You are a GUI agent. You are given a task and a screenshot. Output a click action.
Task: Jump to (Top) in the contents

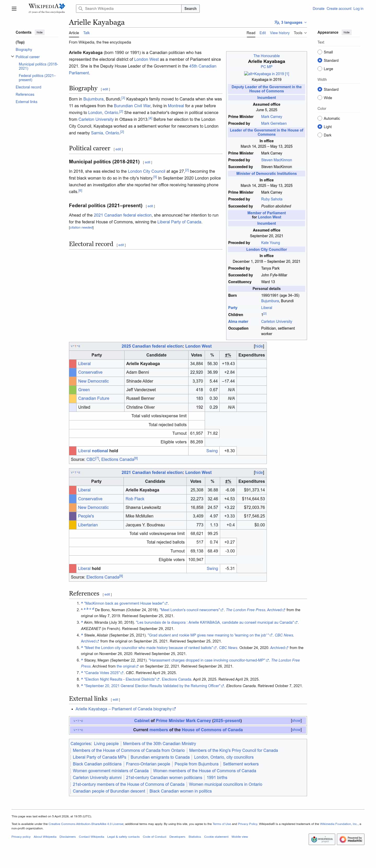tap(20, 43)
